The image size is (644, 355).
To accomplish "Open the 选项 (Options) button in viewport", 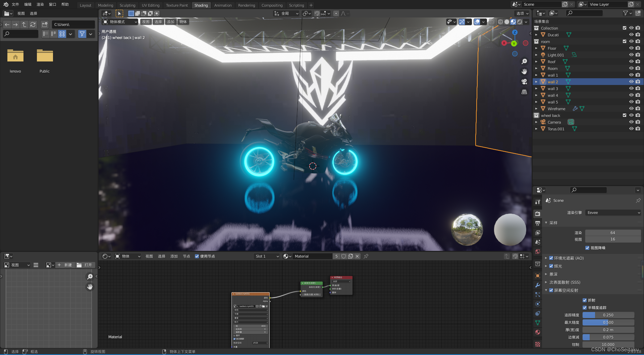I will [522, 13].
